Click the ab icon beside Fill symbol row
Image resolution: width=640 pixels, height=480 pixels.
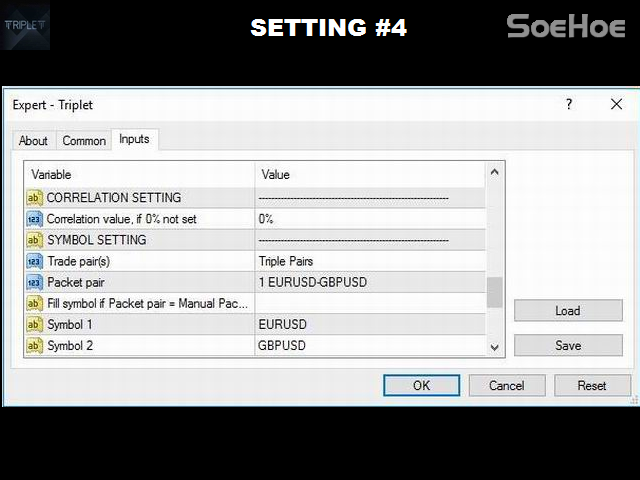[x=34, y=303]
